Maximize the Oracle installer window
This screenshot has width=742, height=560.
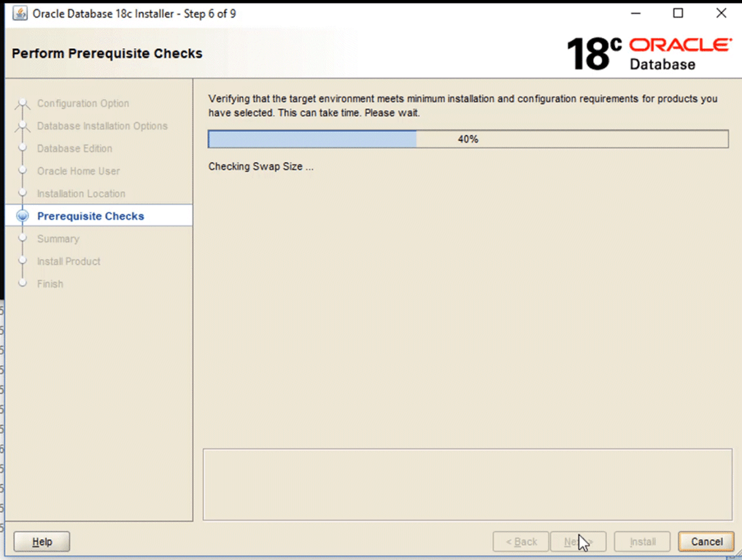click(678, 13)
